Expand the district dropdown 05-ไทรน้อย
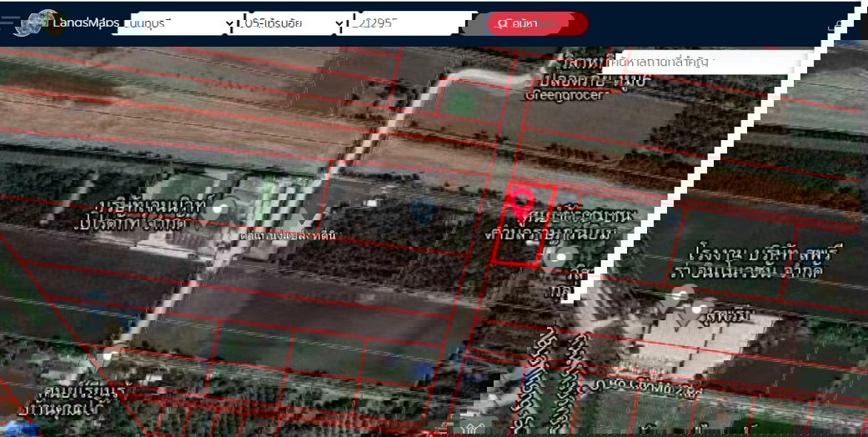The width and height of the screenshot is (868, 437). pyautogui.click(x=294, y=23)
